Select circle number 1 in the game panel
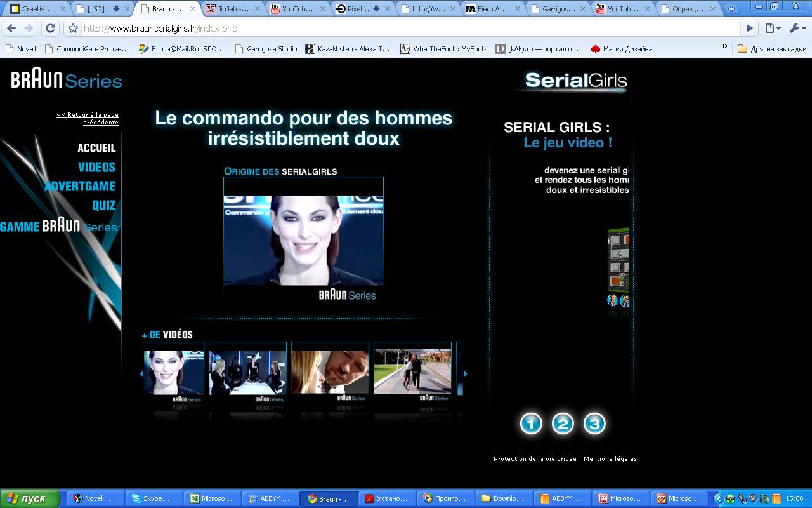 click(x=531, y=424)
